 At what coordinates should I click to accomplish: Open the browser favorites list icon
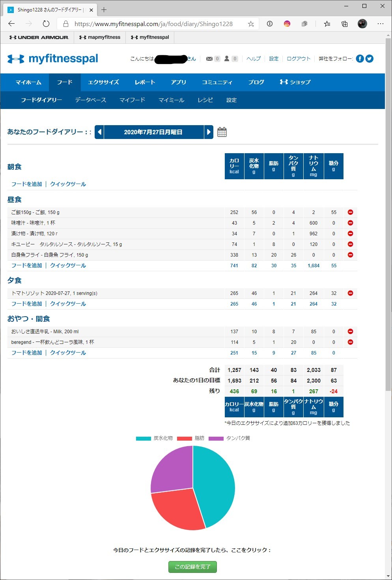327,24
